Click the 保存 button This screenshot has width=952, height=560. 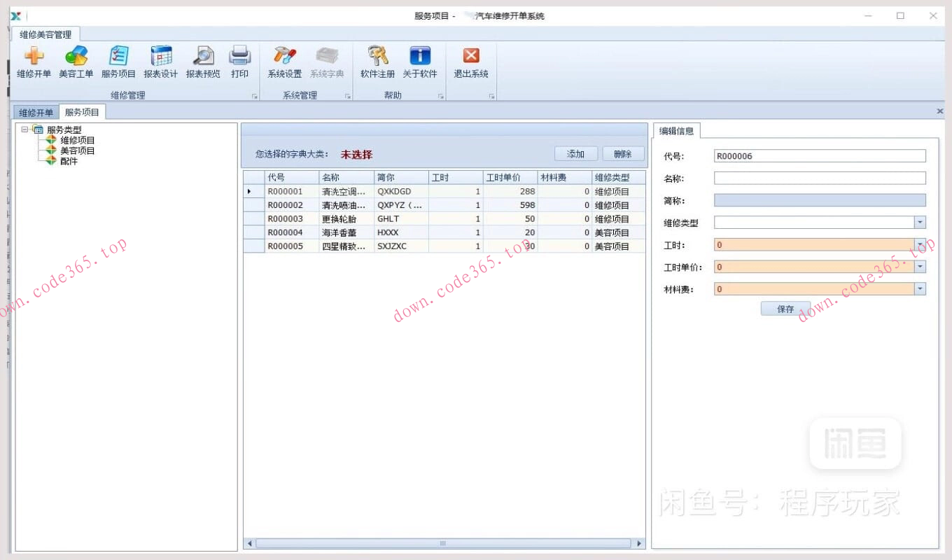[x=785, y=309]
